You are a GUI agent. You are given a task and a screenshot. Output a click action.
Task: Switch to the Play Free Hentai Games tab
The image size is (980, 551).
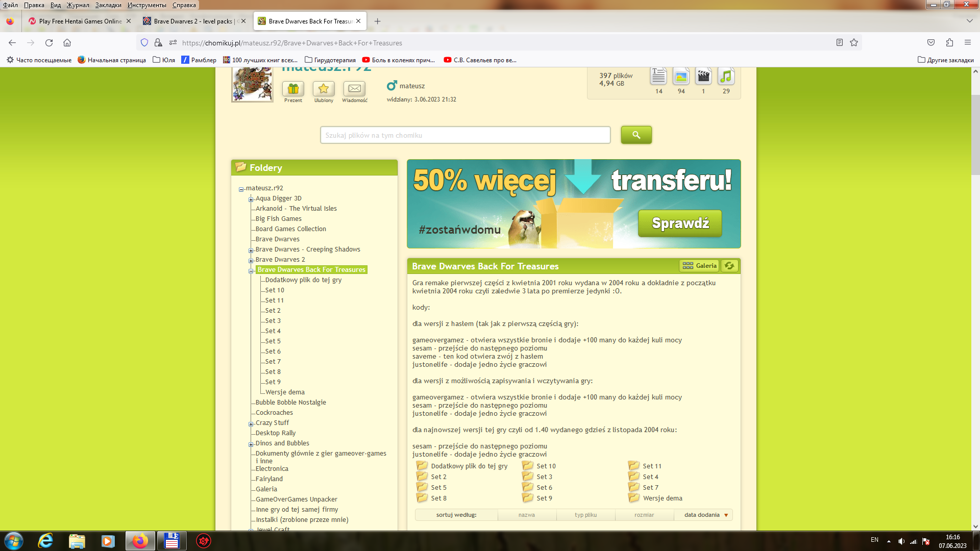80,21
